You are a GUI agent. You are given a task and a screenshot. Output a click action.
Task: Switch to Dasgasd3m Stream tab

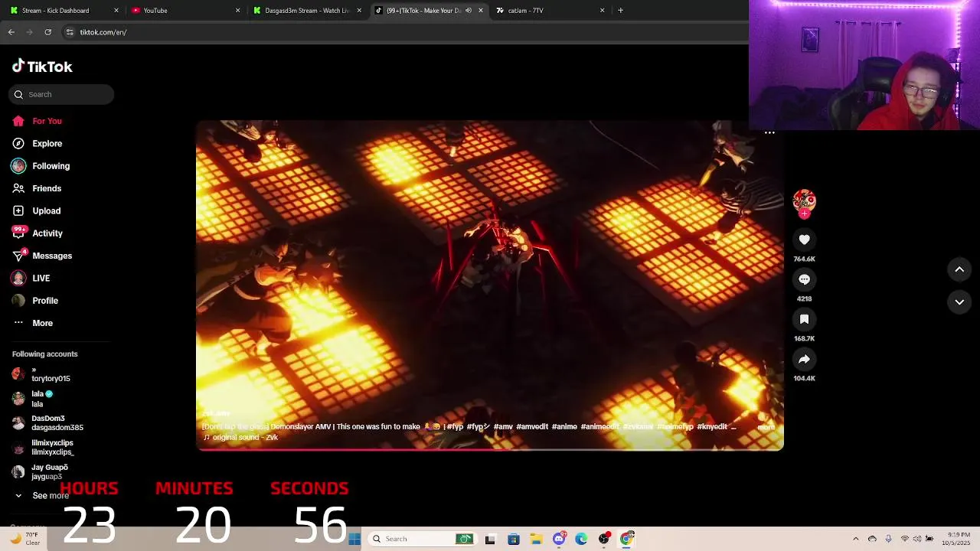[x=308, y=11]
